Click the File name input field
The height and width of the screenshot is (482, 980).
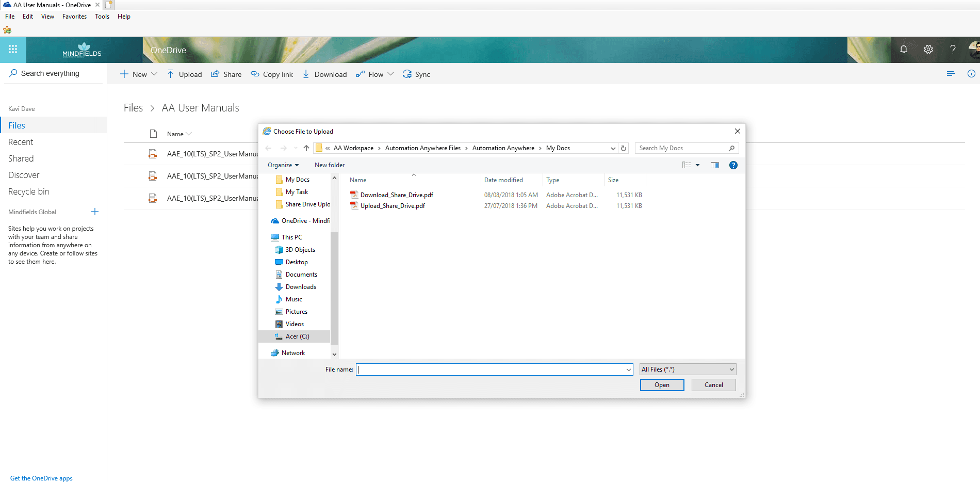pyautogui.click(x=494, y=369)
